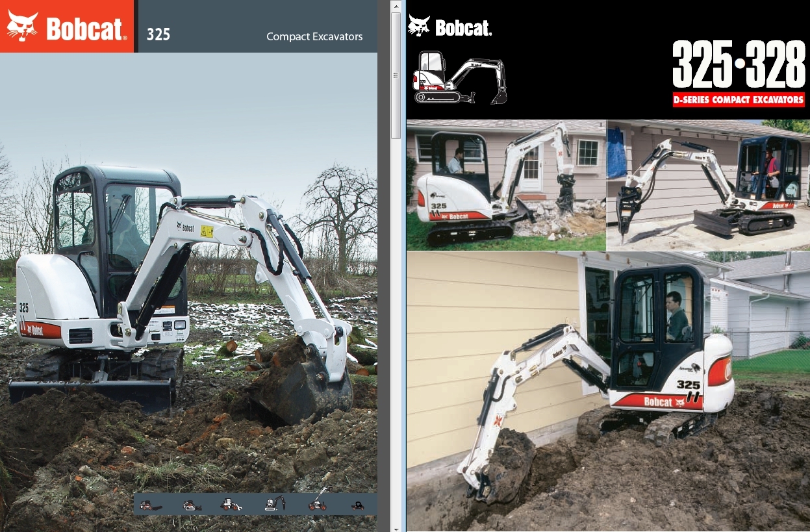This screenshot has width=810, height=532.
Task: Click the compact excavator icon in the bottom strip
Action: tap(275, 503)
